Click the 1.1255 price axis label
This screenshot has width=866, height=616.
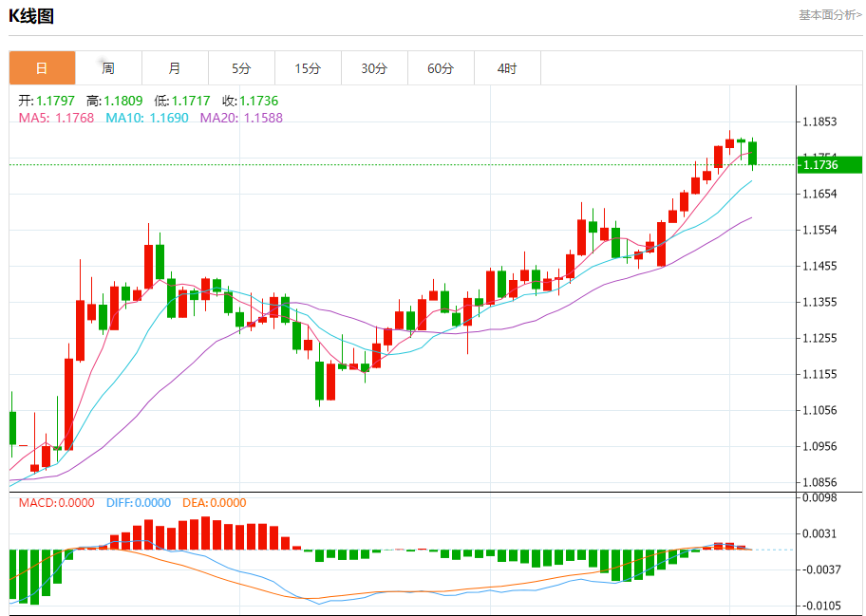tap(819, 338)
